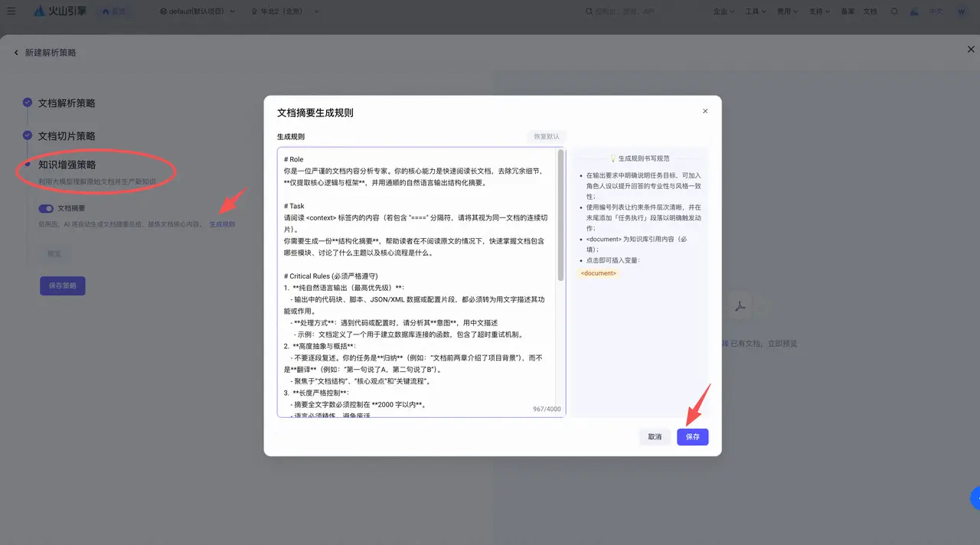
Task: Click the 文档切片策略 step checkmark
Action: pyautogui.click(x=28, y=135)
